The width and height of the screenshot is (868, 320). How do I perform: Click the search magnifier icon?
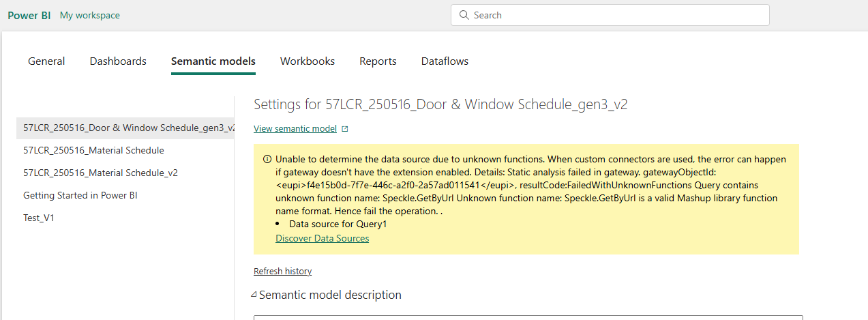(x=464, y=15)
